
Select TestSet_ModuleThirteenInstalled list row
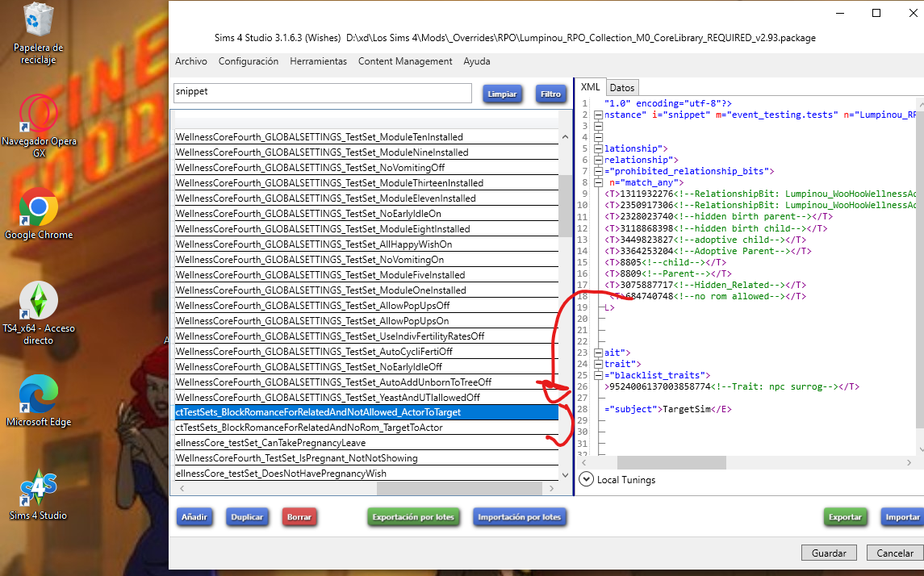[x=366, y=183]
